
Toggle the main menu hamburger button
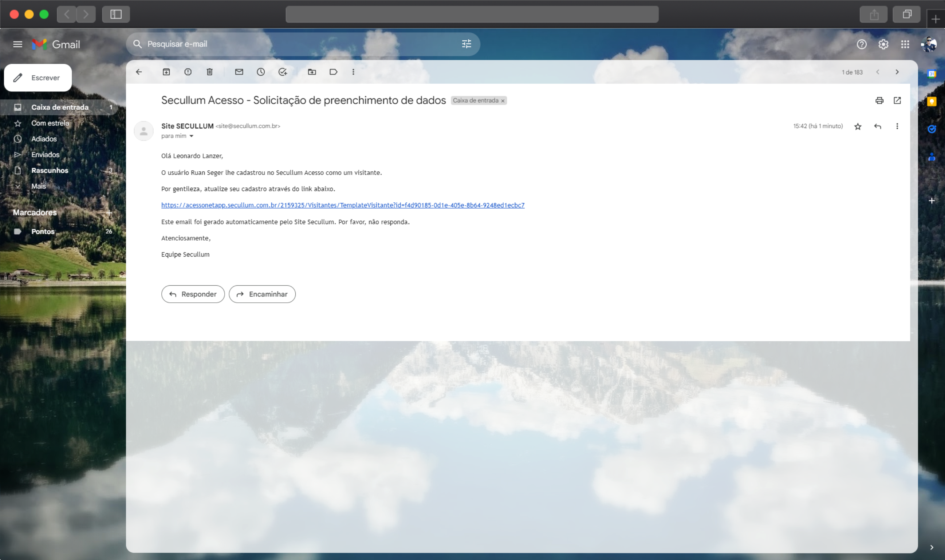[x=17, y=44]
